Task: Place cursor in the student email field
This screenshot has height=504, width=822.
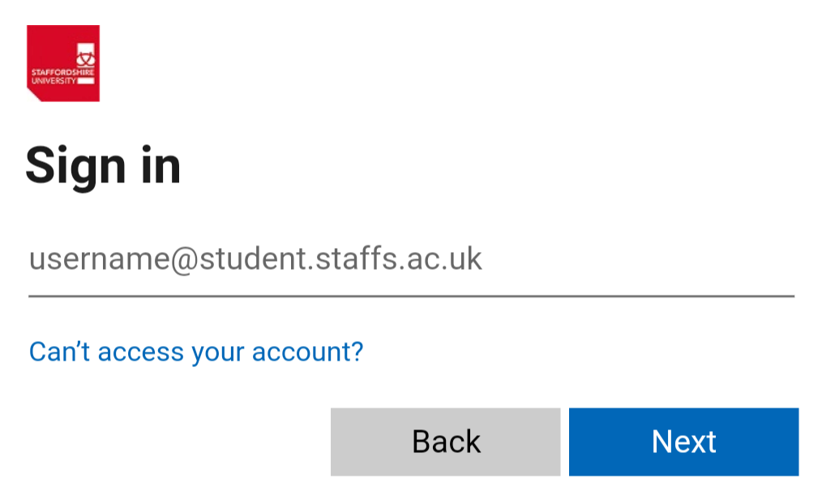Action: click(411, 260)
